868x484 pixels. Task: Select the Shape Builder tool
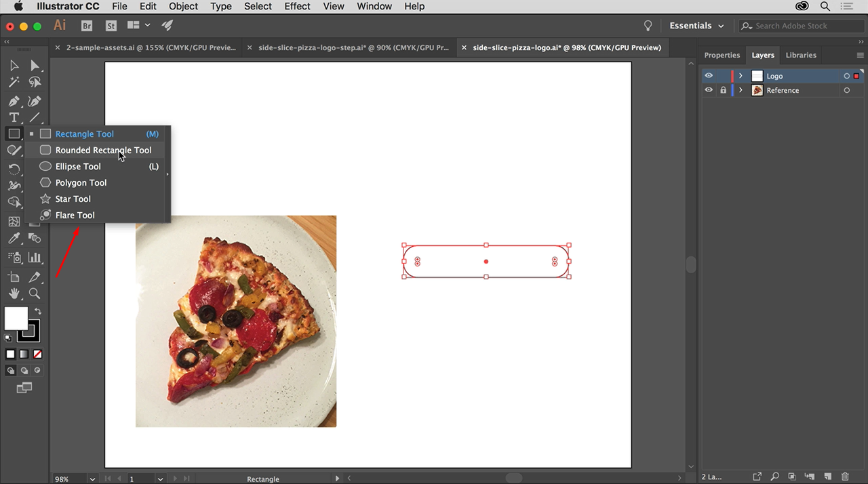(x=14, y=202)
